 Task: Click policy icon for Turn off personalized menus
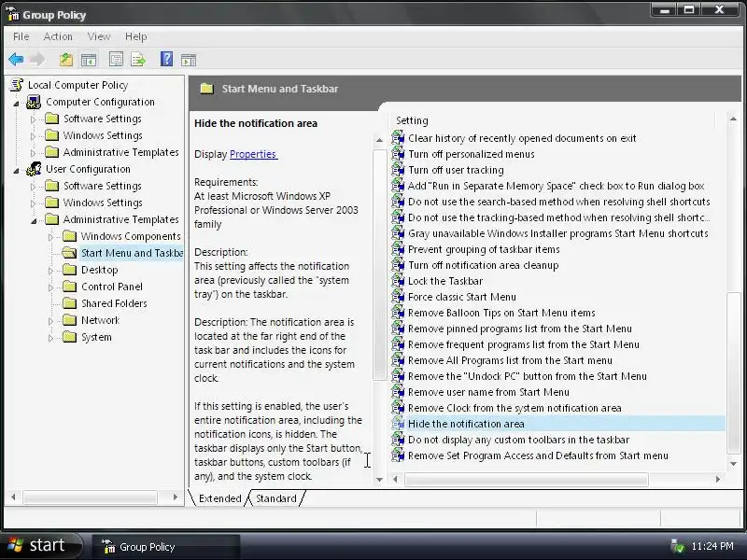(x=398, y=154)
